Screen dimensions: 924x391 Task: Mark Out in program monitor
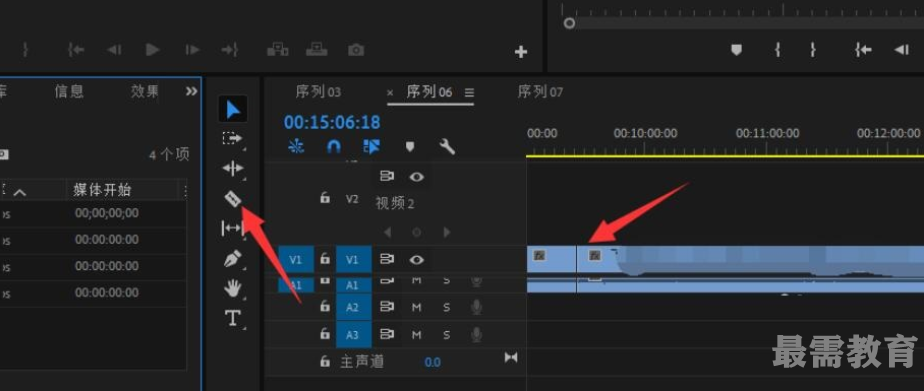(813, 50)
